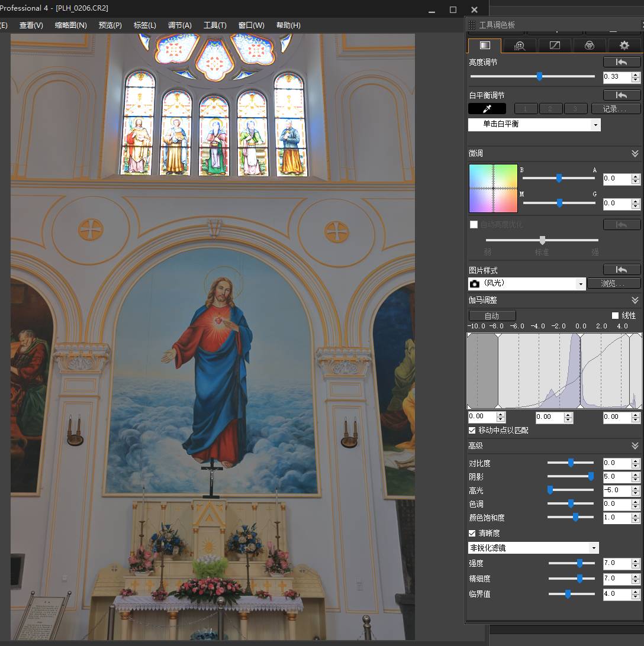
Task: Open the 帮助(H) menu
Action: 288,25
